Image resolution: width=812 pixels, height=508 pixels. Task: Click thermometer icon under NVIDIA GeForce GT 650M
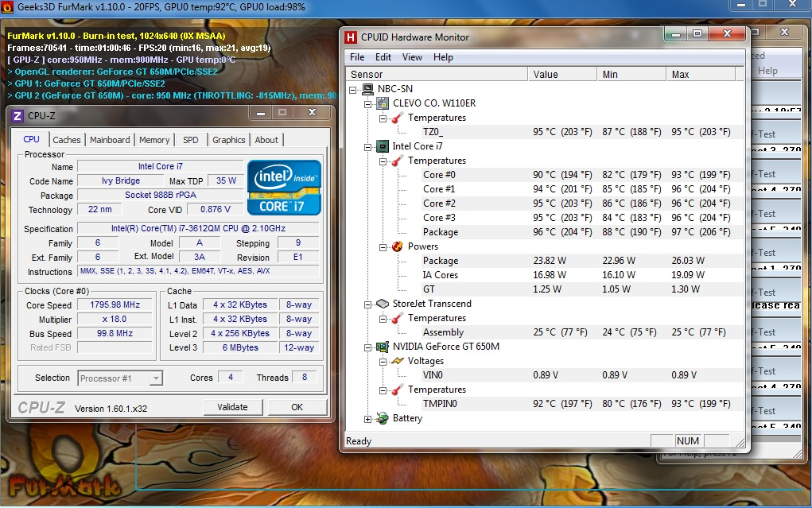[x=397, y=390]
